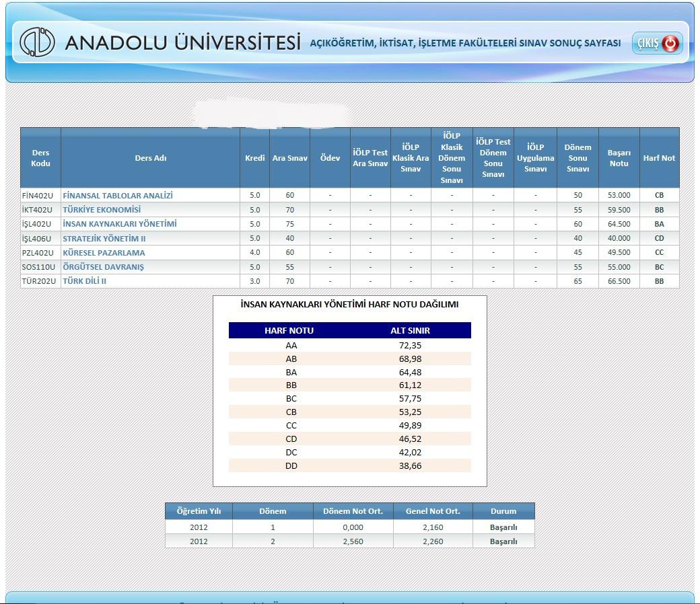Click the Öğretim Yılı column header
The height and width of the screenshot is (604, 700).
(199, 511)
